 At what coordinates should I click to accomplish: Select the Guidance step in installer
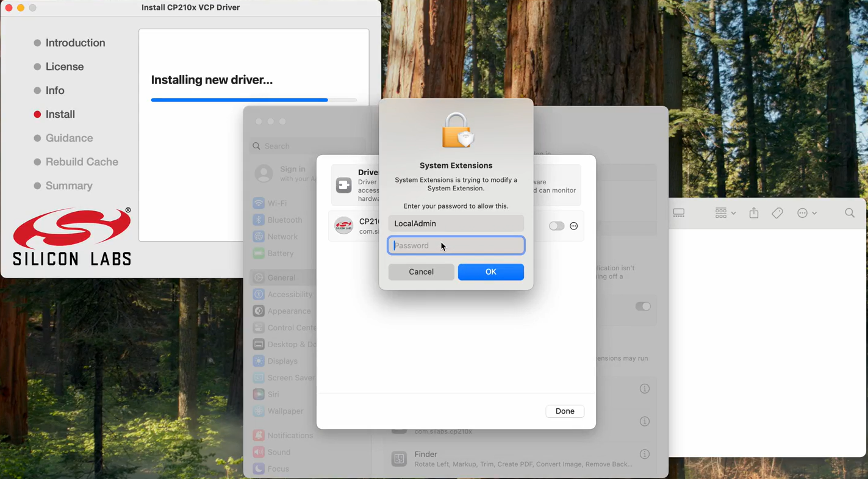pos(69,138)
